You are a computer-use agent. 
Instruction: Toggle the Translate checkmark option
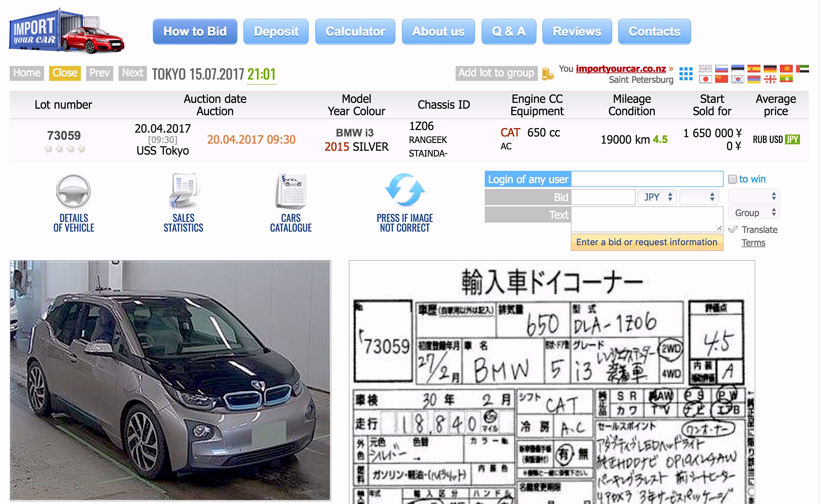pos(733,230)
